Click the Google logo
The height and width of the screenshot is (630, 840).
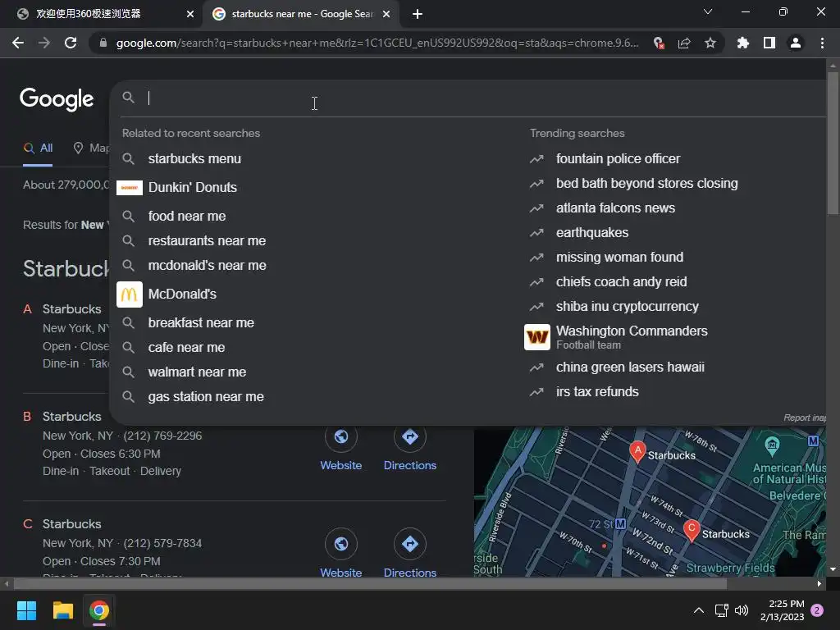point(57,99)
